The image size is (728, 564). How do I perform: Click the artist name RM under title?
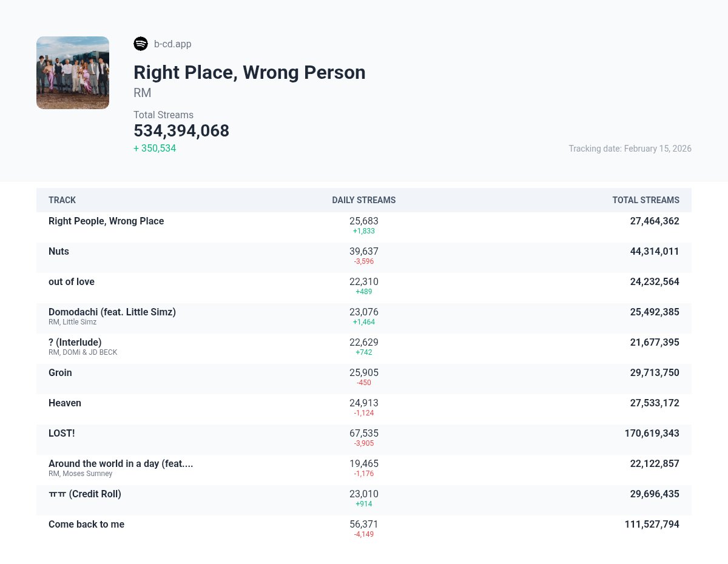click(x=143, y=93)
